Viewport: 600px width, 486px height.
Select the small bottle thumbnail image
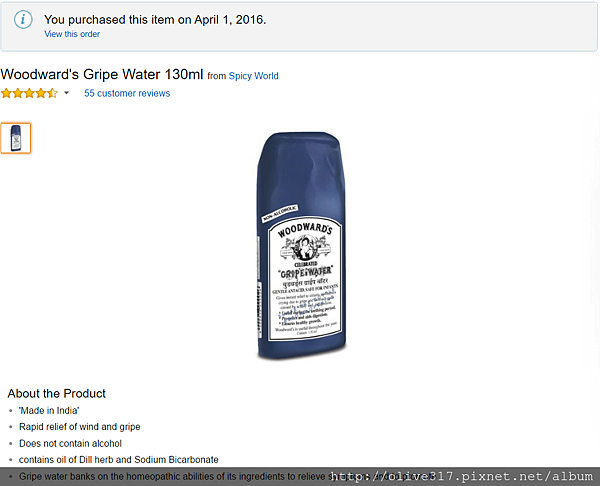point(16,138)
